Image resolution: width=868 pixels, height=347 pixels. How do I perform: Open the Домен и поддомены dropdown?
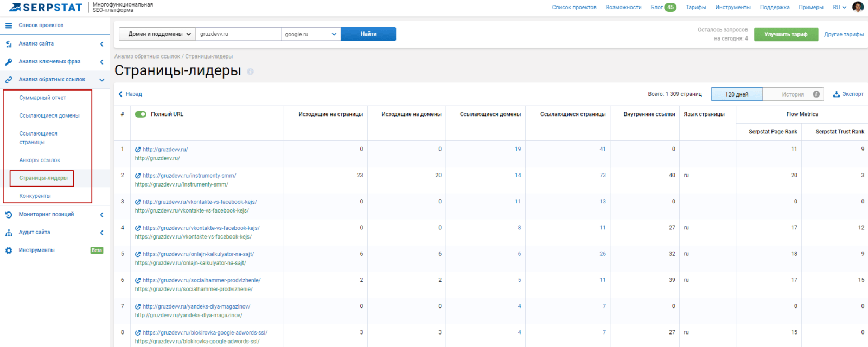(157, 34)
